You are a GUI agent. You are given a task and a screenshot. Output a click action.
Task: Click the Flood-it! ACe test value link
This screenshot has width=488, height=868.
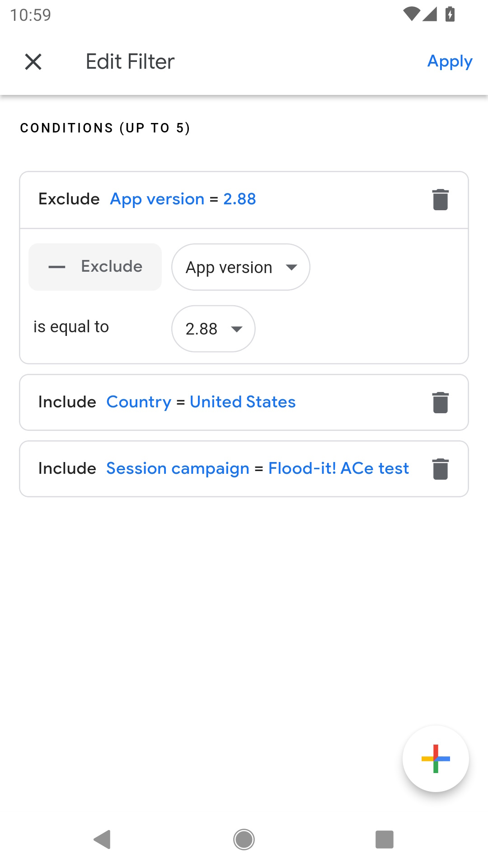coord(338,469)
